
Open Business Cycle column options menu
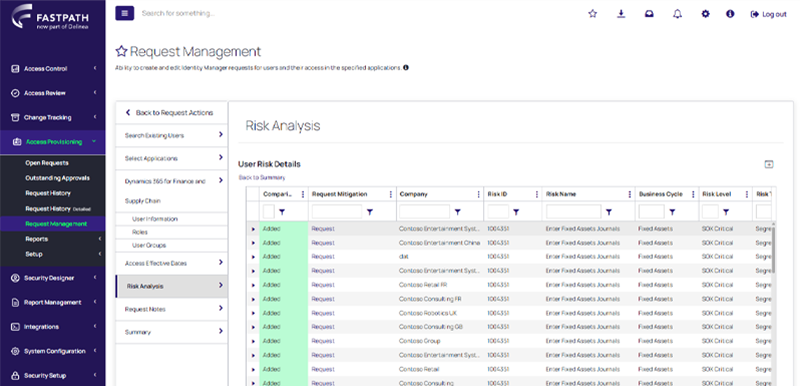693,194
